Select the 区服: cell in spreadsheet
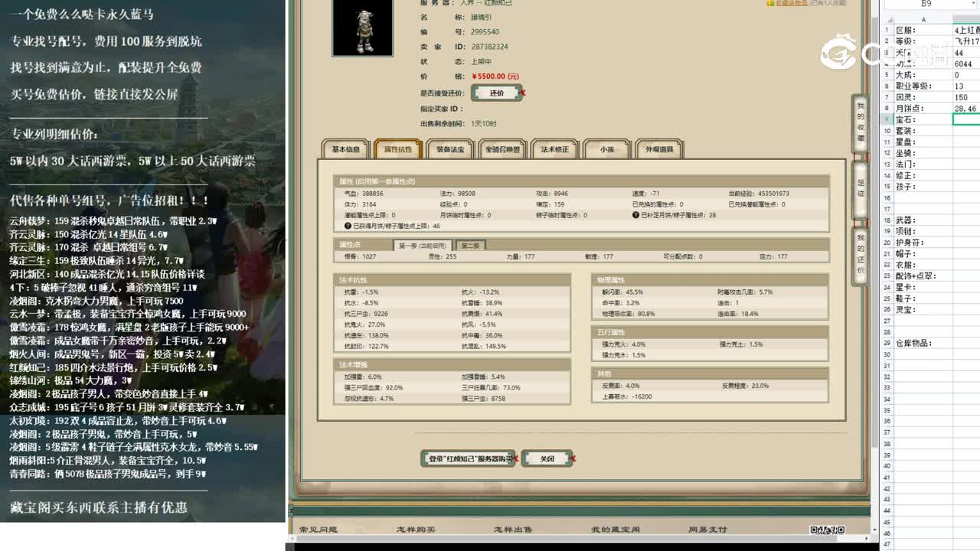This screenshot has width=980, height=551. tap(923, 31)
